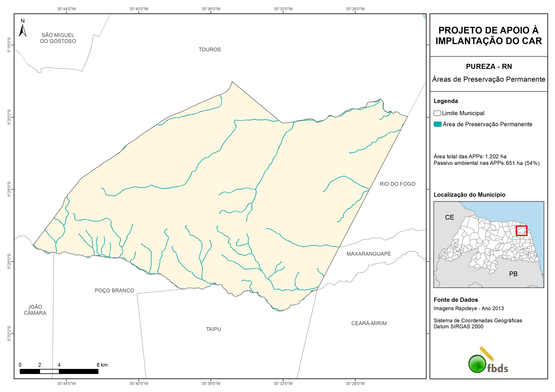Click the PUREZA - RN title

[489, 66]
